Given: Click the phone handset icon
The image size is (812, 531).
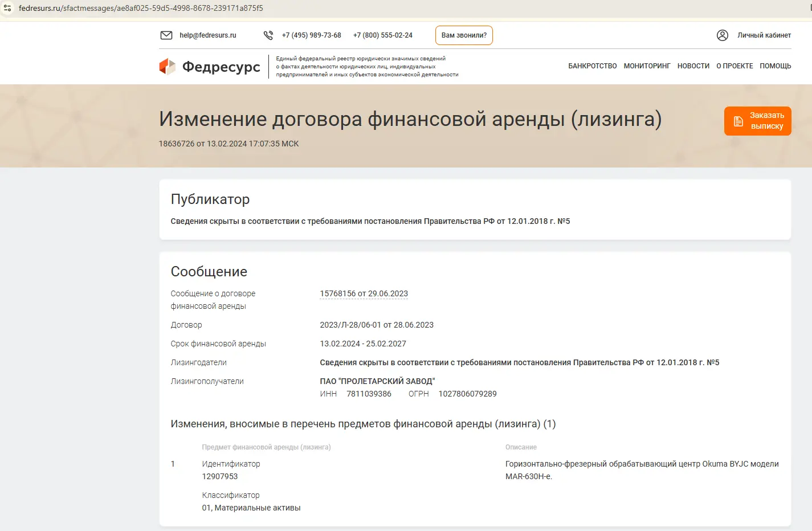Looking at the screenshot, I should point(268,35).
